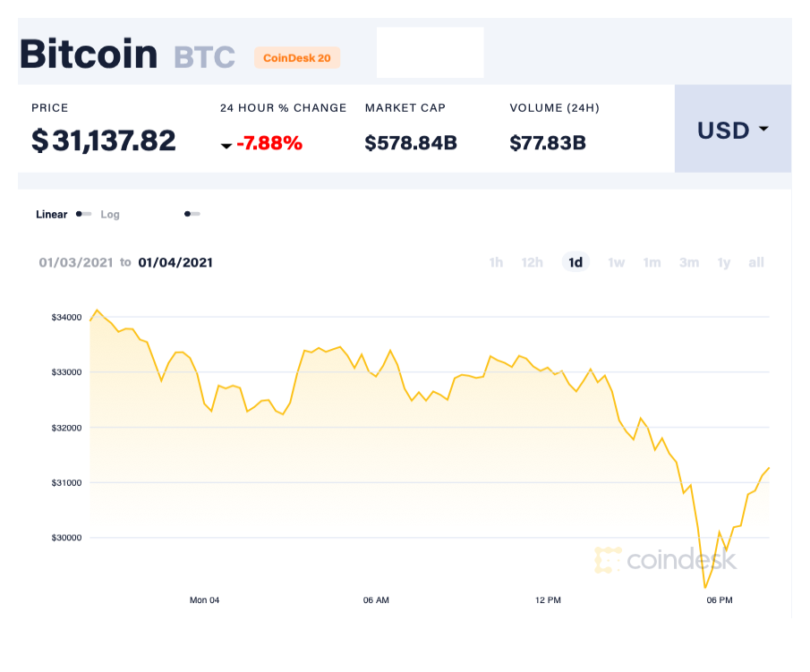
Task: Click the red downward arrow beside -7.88%
Action: point(226,146)
